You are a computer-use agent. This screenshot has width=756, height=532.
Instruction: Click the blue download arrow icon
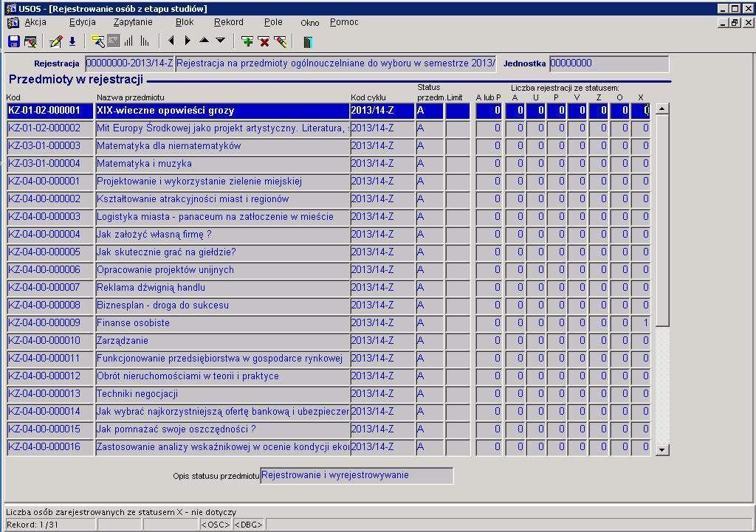tap(72, 41)
